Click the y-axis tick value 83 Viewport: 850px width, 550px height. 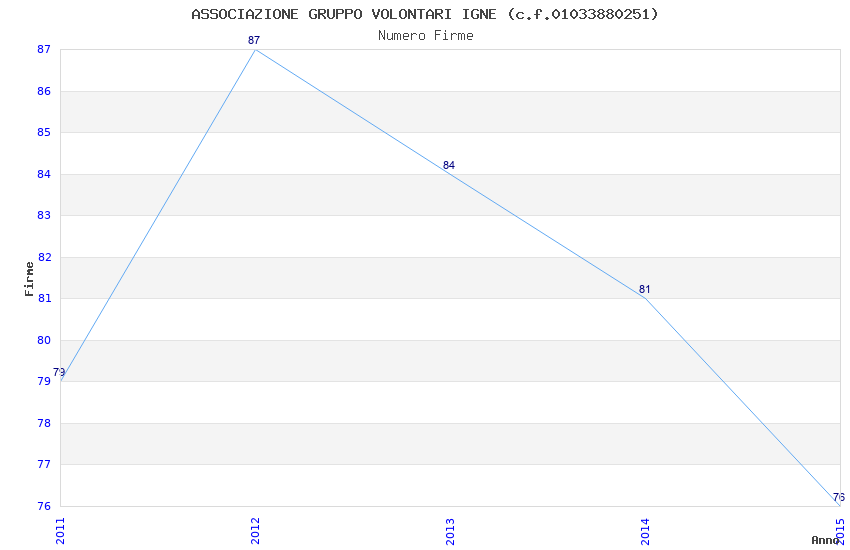(x=44, y=215)
